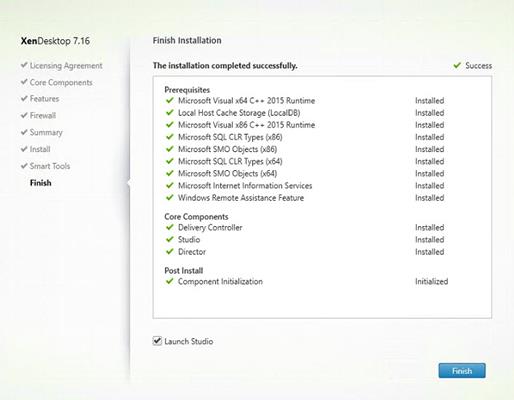Screen dimensions: 514x400
Task: Click checkmark next to Summary step
Action: pyautogui.click(x=24, y=132)
